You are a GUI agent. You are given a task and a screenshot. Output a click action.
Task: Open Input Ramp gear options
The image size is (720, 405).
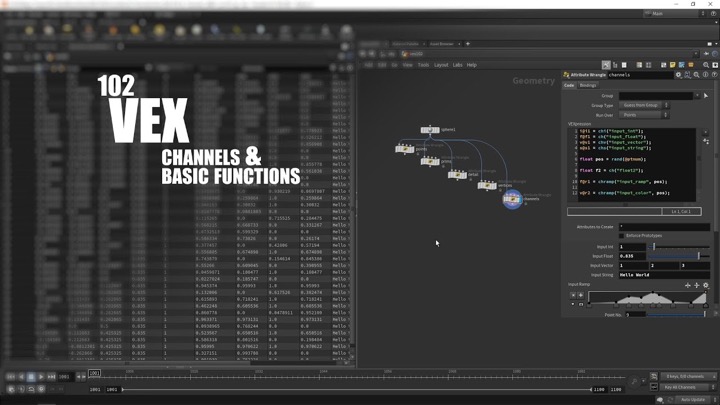pos(706,286)
